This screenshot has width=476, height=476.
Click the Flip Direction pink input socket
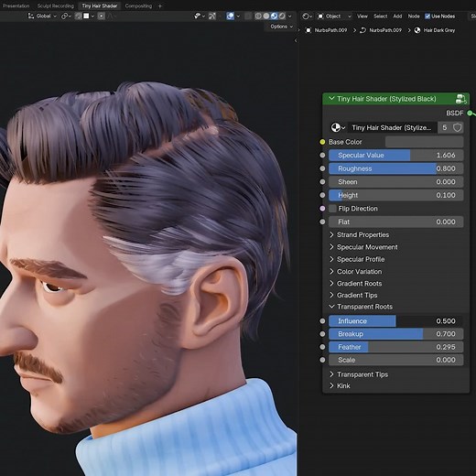pos(322,209)
